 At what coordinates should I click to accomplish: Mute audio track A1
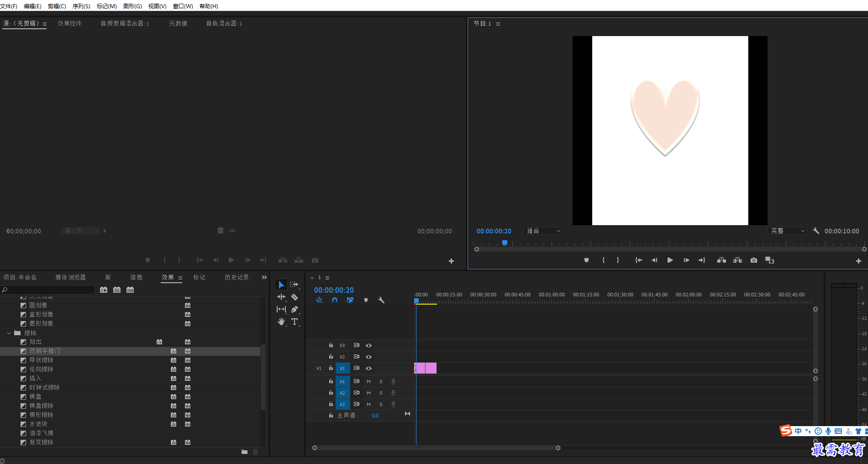click(368, 381)
